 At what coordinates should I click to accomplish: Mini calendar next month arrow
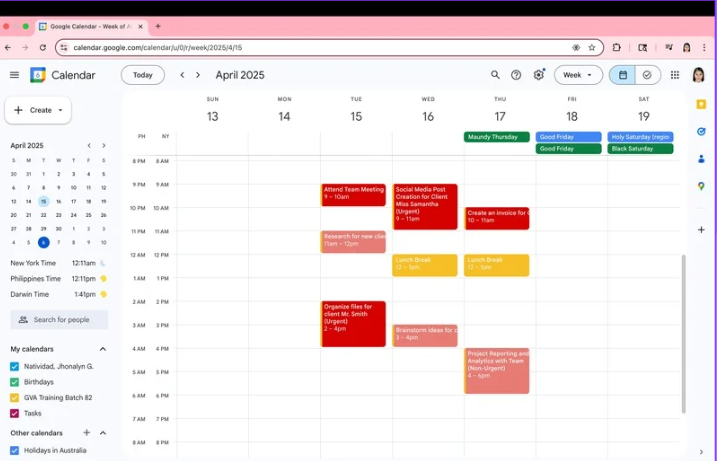104,145
